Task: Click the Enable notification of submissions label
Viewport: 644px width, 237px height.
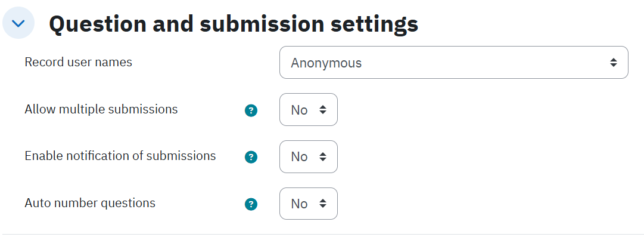Action: click(120, 156)
